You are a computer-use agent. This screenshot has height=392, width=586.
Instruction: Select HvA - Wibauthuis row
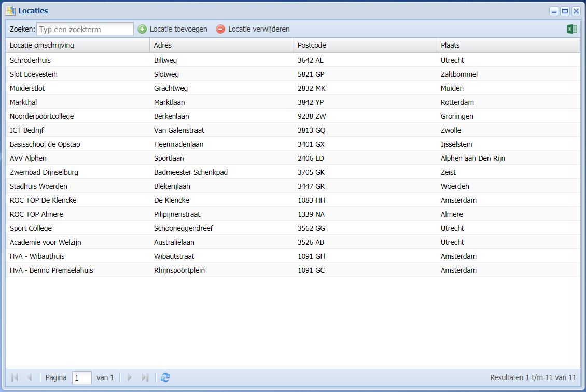click(293, 256)
